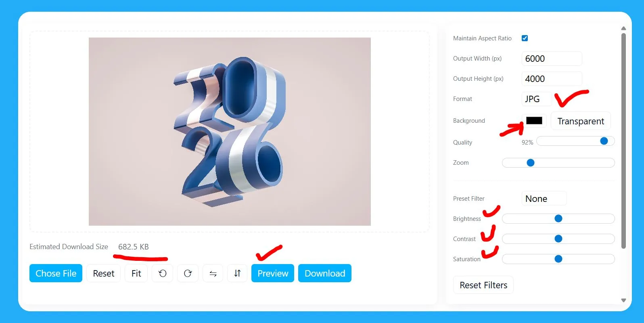644x323 pixels.
Task: Click Chose File to upload
Action: pos(56,273)
